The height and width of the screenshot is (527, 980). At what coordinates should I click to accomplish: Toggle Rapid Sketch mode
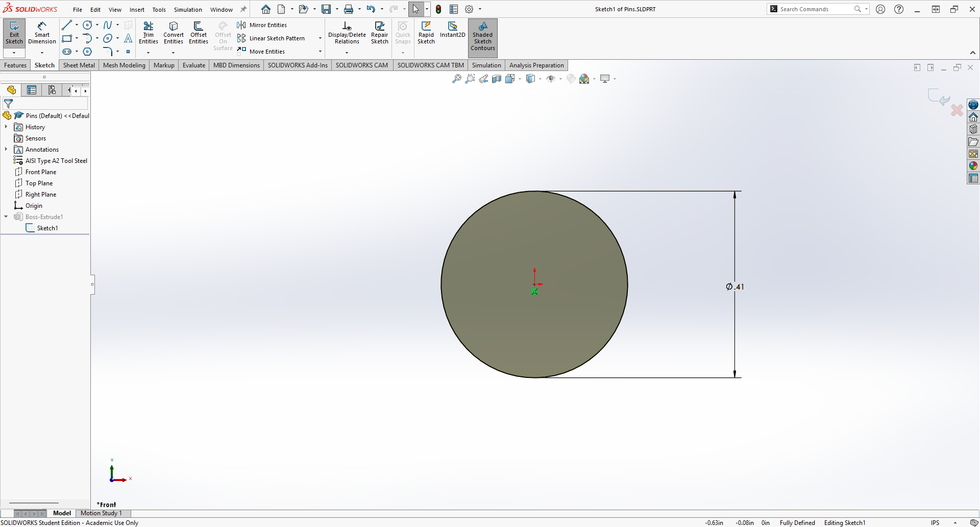[x=426, y=33]
